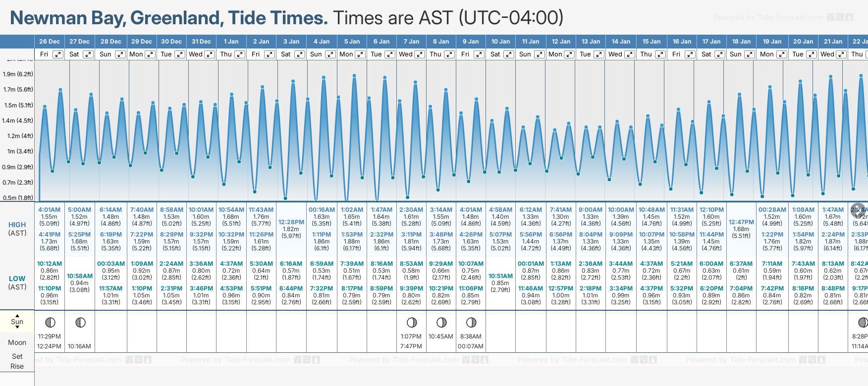Click the moon phase icon under 26 Dec
This screenshot has width=868, height=386.
(x=50, y=323)
